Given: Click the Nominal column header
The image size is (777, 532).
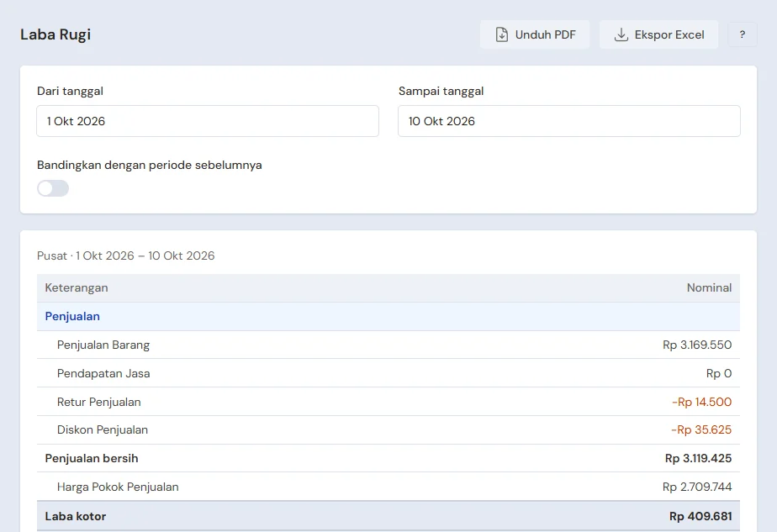Looking at the screenshot, I should point(709,287).
